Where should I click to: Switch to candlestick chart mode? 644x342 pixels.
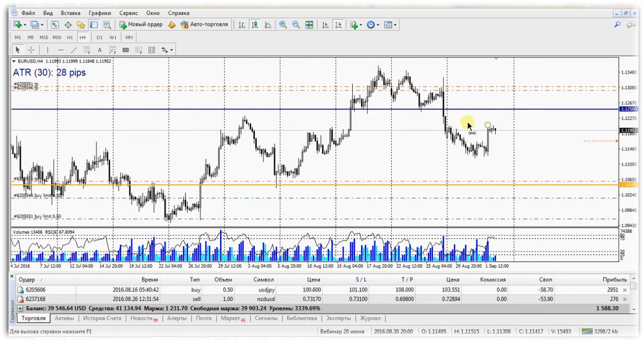tap(255, 25)
